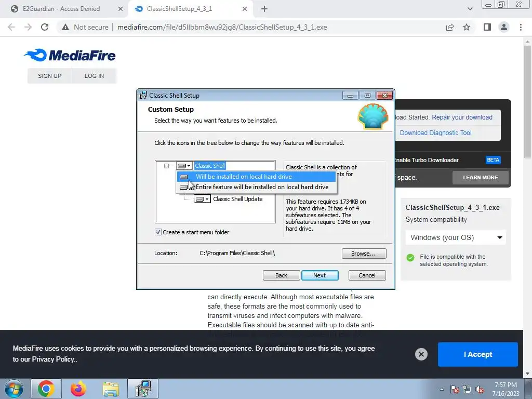Viewport: 532px width, 399px height.
Task: Uncheck Create a start menu folder
Action: pos(158,232)
